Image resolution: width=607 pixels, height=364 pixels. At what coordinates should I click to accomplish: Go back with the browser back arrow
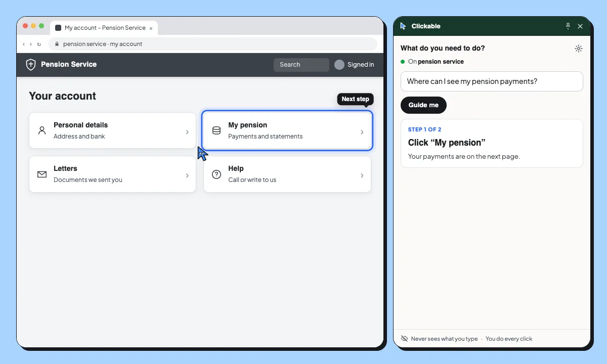point(24,44)
